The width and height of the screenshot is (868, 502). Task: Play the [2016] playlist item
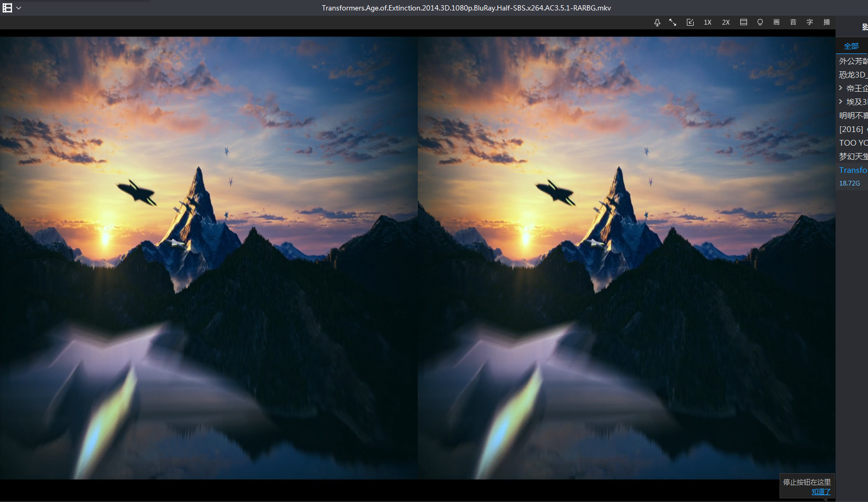point(852,129)
